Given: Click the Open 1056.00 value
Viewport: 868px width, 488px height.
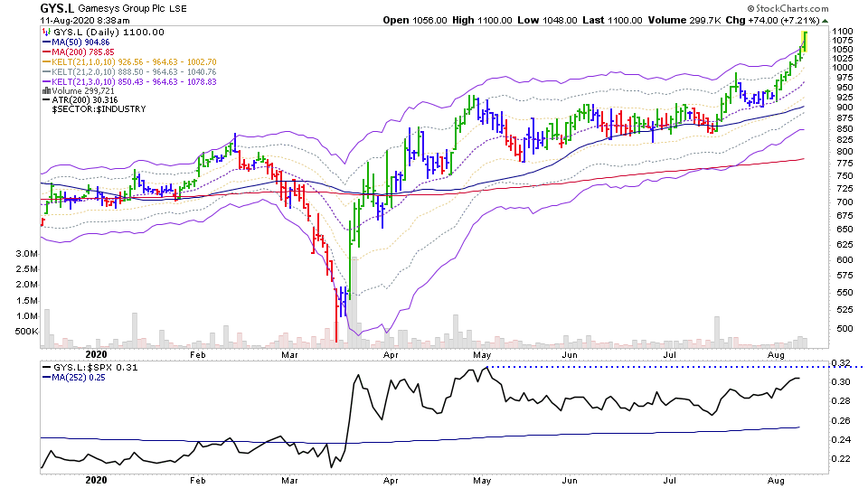Looking at the screenshot, I should click(415, 21).
